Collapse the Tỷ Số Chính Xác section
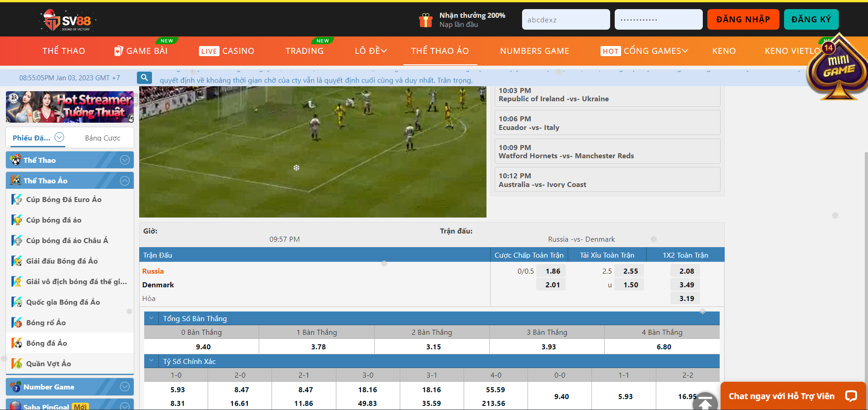Screen dimensions: 868x410 click(x=151, y=361)
